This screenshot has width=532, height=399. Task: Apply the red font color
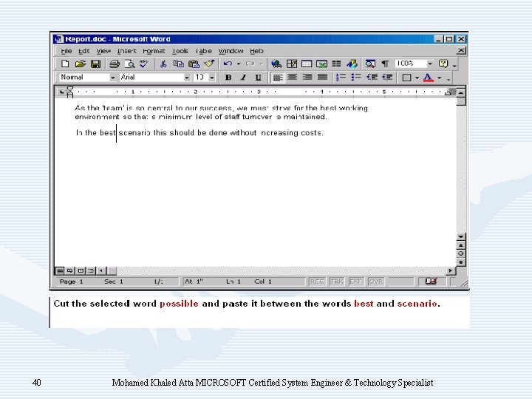point(429,78)
